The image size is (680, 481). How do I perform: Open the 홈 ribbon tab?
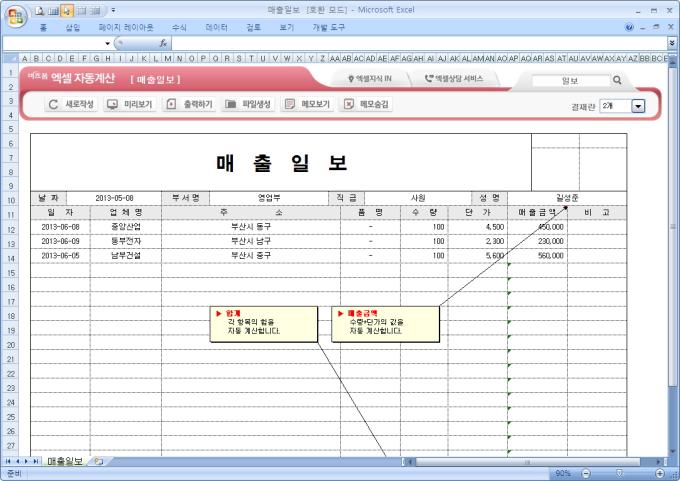[43, 27]
